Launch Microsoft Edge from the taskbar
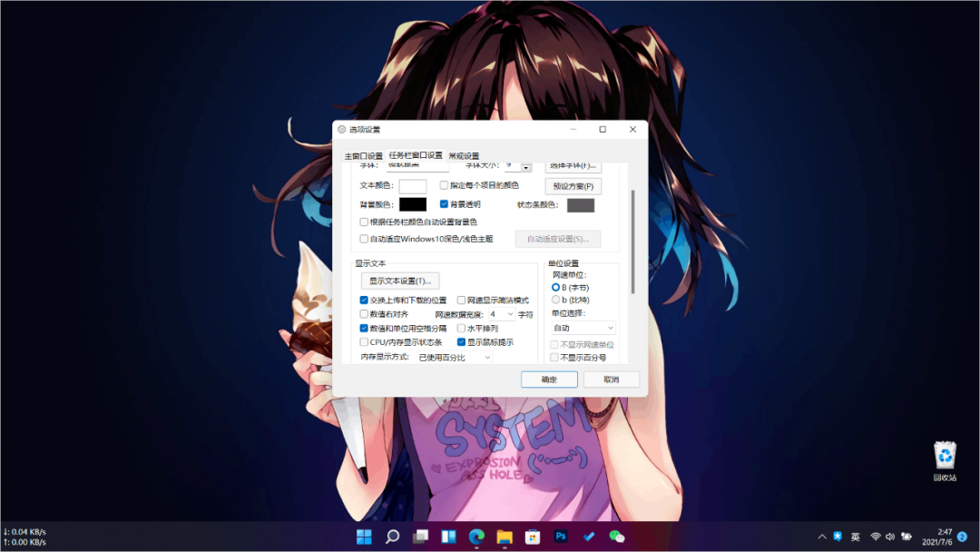The image size is (980, 552). point(477,537)
